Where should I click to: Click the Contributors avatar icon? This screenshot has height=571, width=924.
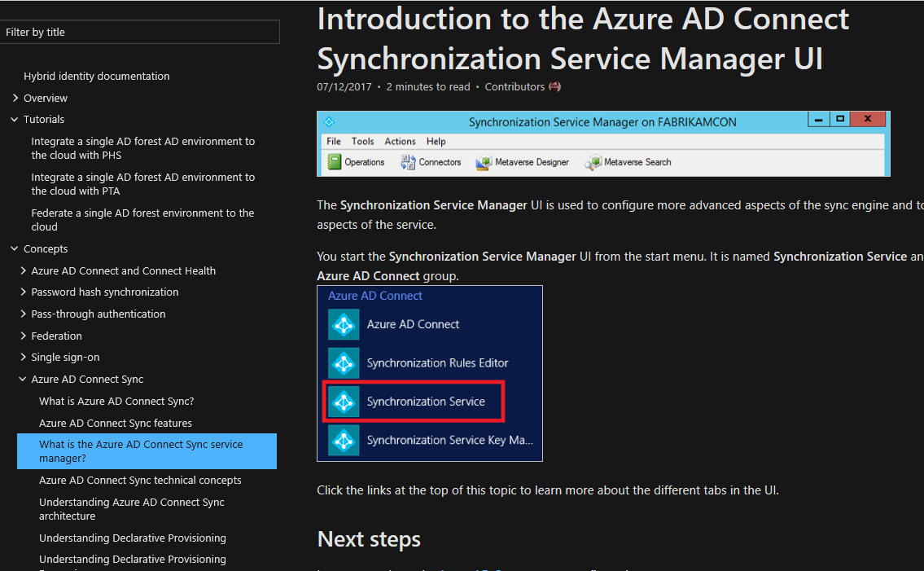pyautogui.click(x=554, y=86)
